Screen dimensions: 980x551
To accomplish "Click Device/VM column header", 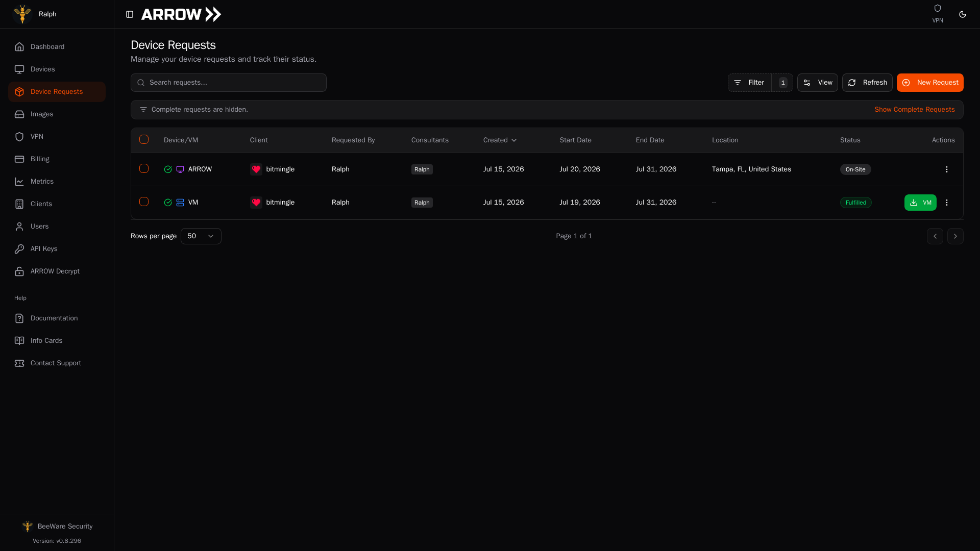I will [181, 140].
